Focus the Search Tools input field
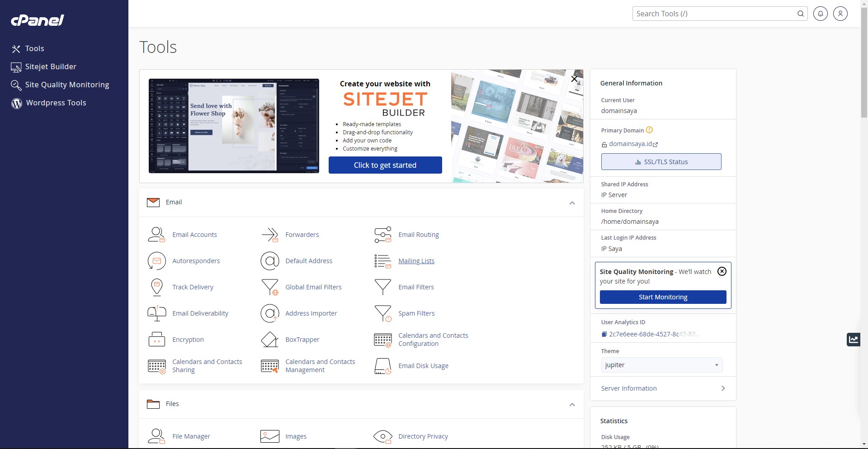 pos(714,14)
